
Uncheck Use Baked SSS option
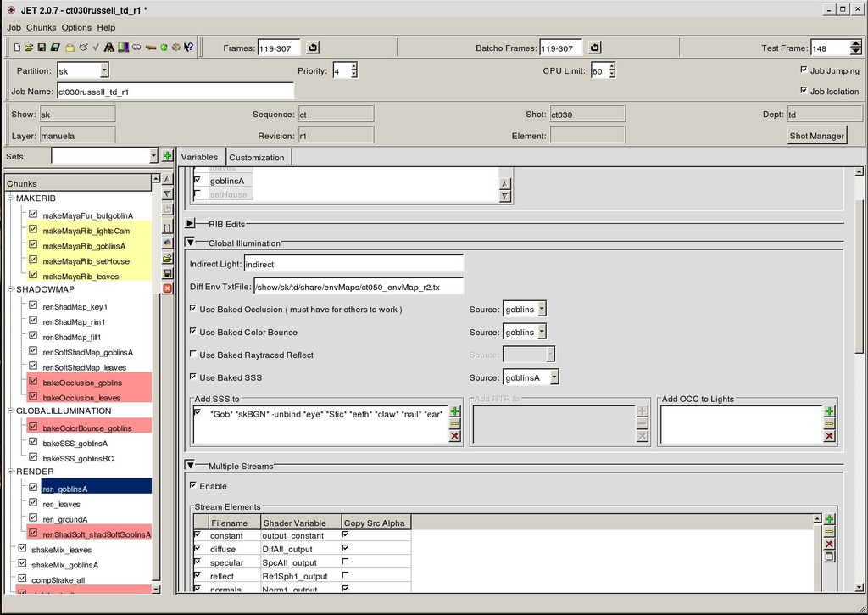coord(193,377)
